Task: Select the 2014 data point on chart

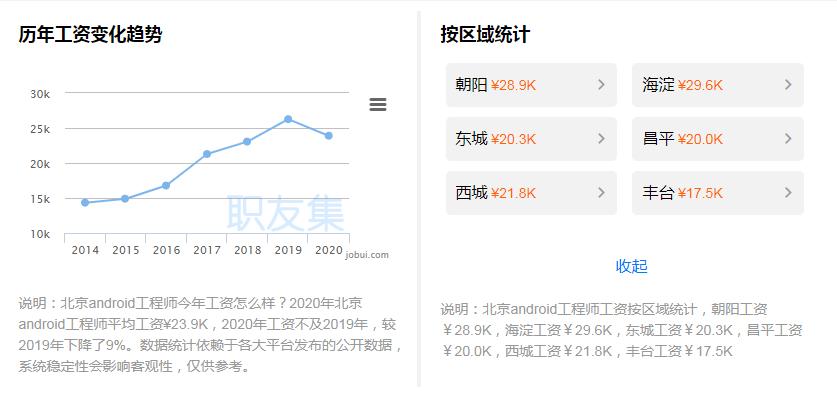Action: tap(85, 202)
